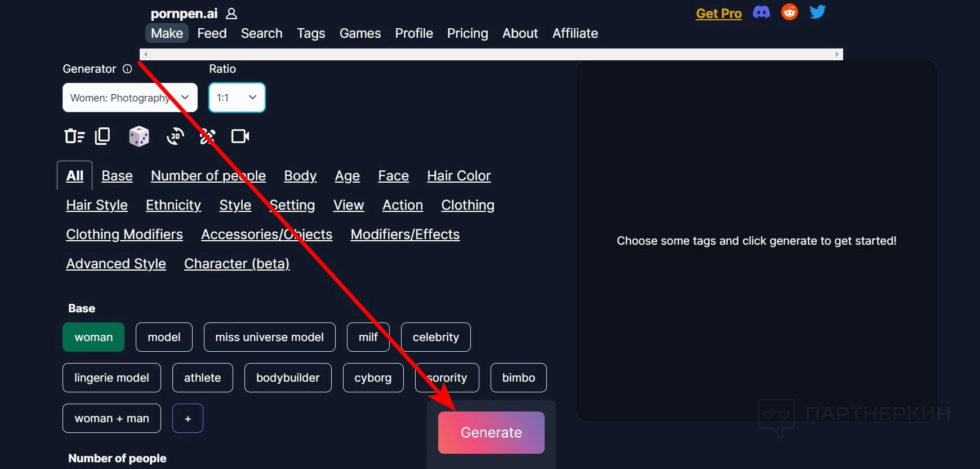Roll the random dice icon
Screen dimensions: 980x469
(139, 136)
